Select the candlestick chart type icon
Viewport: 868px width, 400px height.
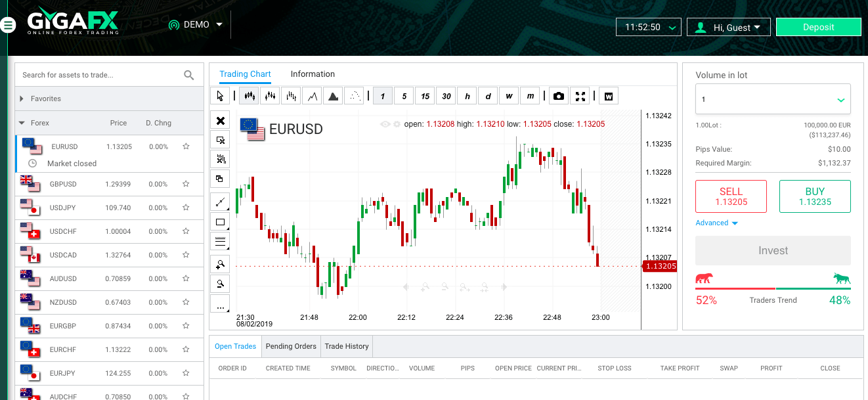point(249,95)
